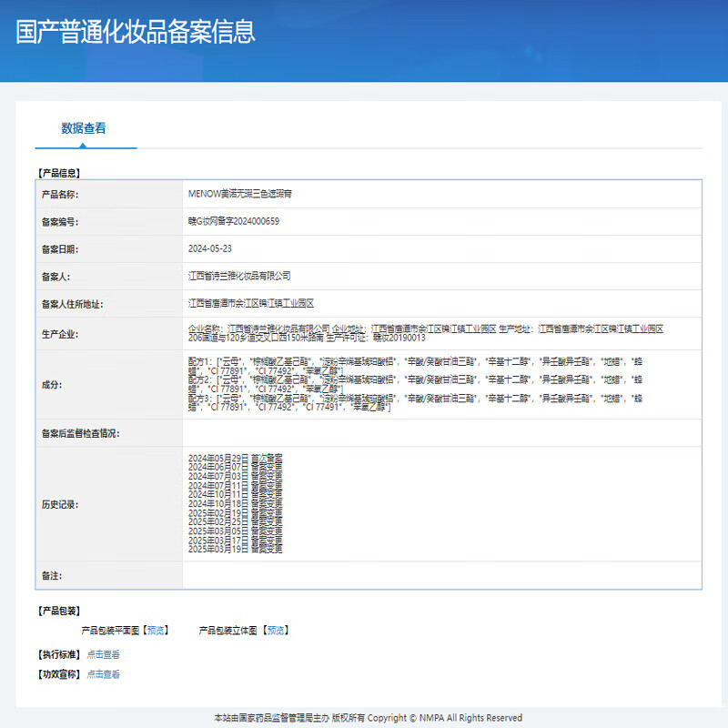
Task: Click 点击查看 next to 功效宣称
Action: 103,674
